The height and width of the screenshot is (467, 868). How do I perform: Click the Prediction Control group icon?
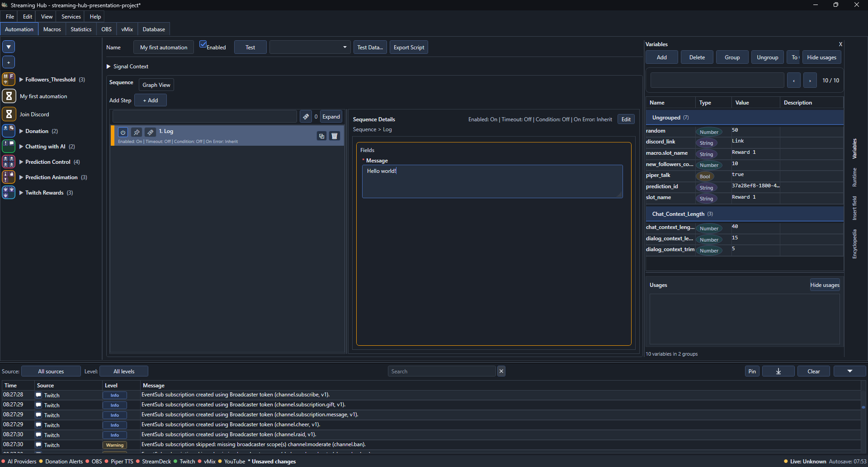(9, 162)
